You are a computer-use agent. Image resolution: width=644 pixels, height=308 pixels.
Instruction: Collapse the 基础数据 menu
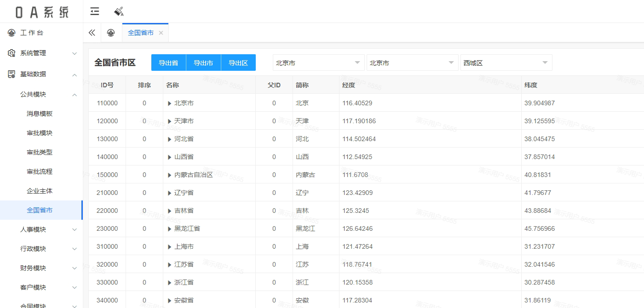click(41, 74)
